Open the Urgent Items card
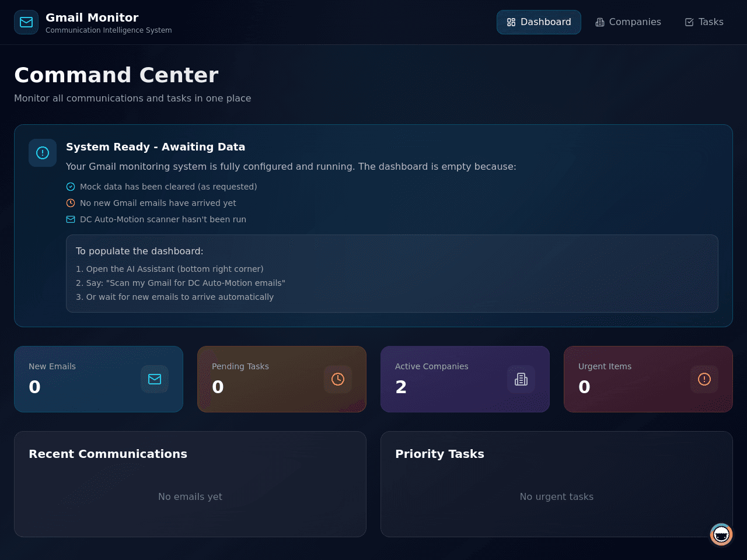Image resolution: width=747 pixels, height=560 pixels. point(648,379)
